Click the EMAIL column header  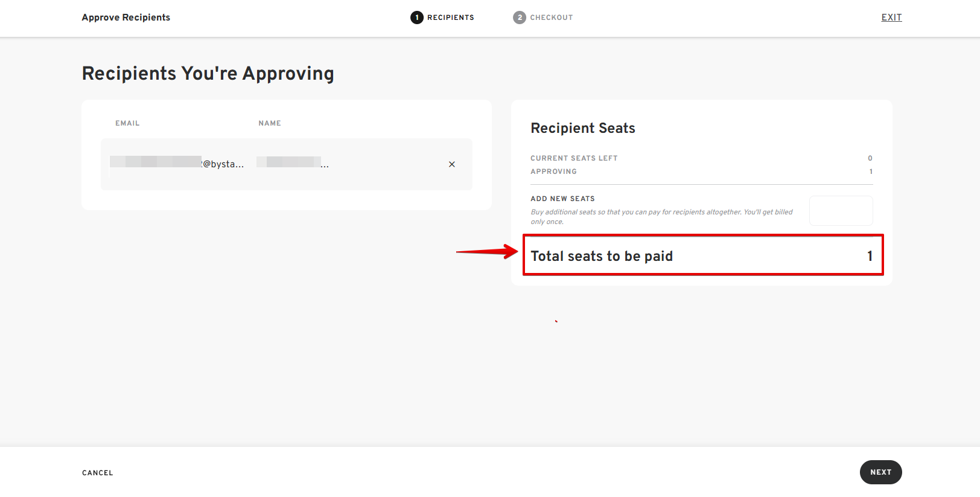[127, 123]
